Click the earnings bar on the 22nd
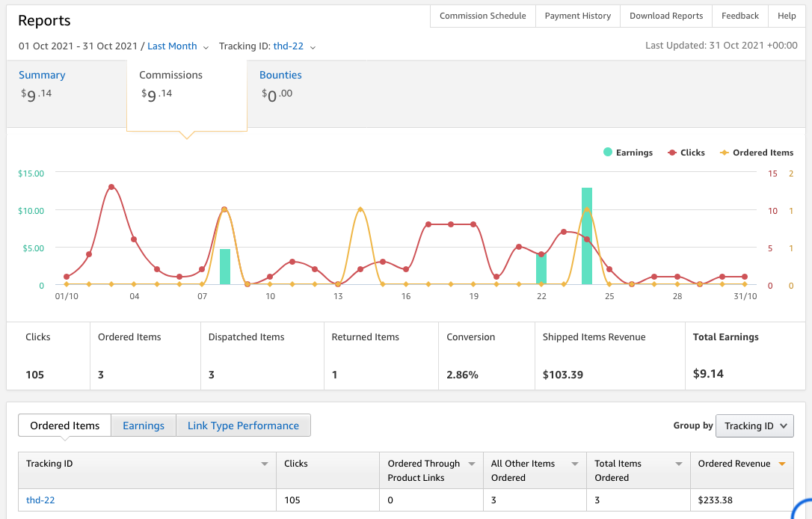 coord(541,268)
